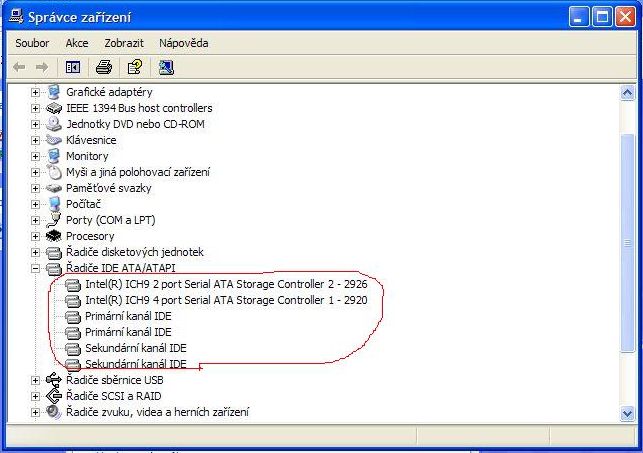
Task: Expand the Řadiče sběrnice USB node
Action: coord(35,380)
